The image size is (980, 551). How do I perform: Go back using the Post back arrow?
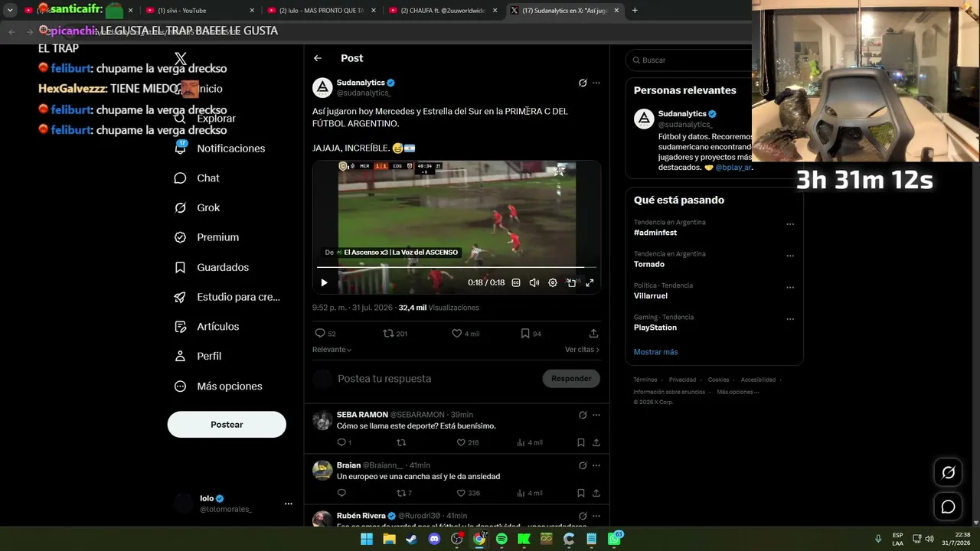318,58
